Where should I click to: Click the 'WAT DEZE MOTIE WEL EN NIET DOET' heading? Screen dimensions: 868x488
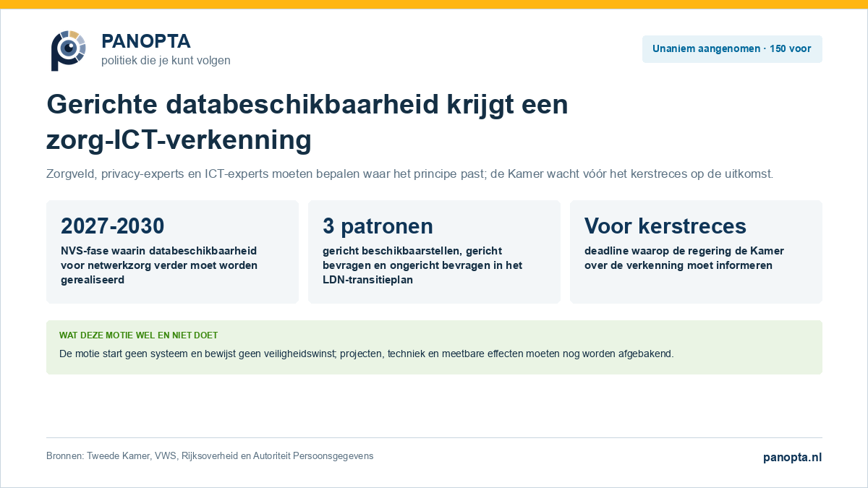coord(138,335)
